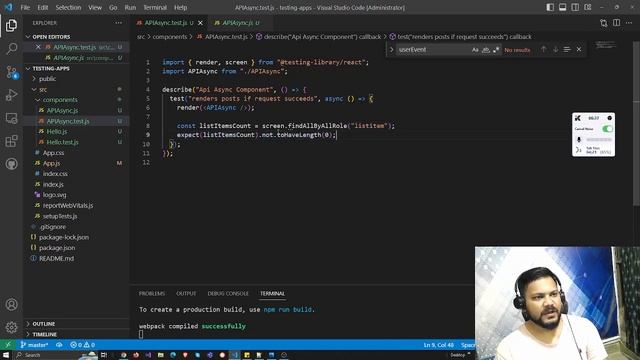This screenshot has height=360, width=640.
Task: Show errors and warnings count in status bar
Action: (82, 345)
